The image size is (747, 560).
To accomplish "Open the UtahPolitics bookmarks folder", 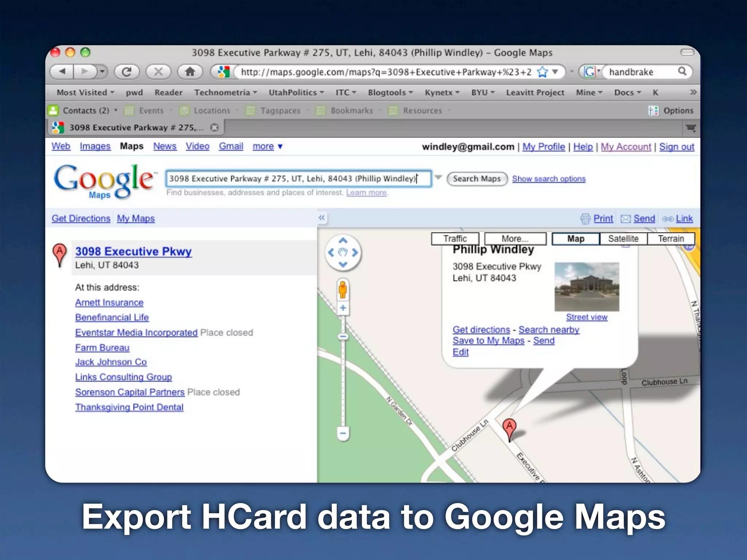I will [296, 93].
